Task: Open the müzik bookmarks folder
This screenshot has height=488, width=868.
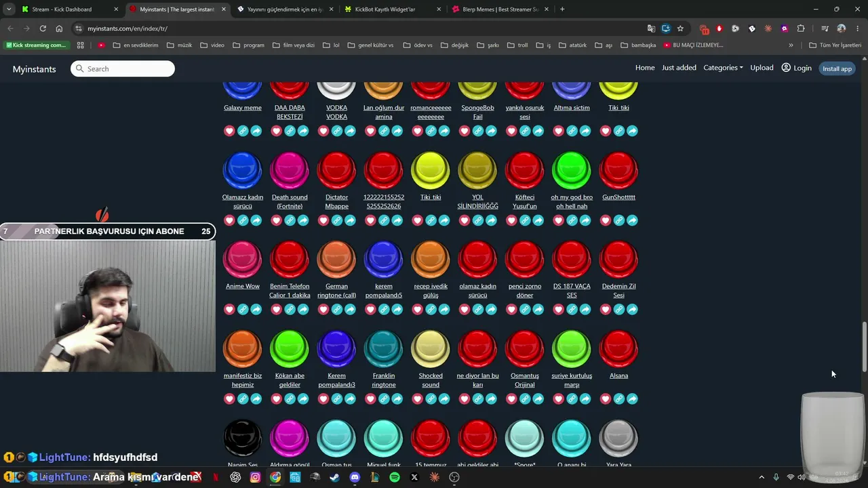Action: (180, 45)
